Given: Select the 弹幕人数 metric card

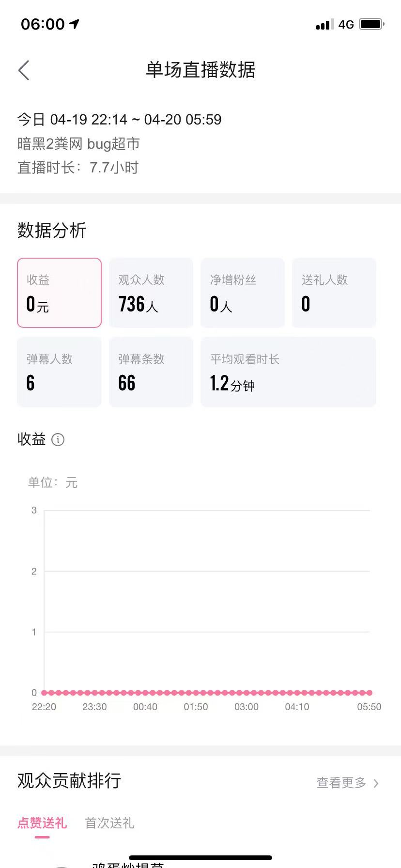Looking at the screenshot, I should pyautogui.click(x=59, y=372).
